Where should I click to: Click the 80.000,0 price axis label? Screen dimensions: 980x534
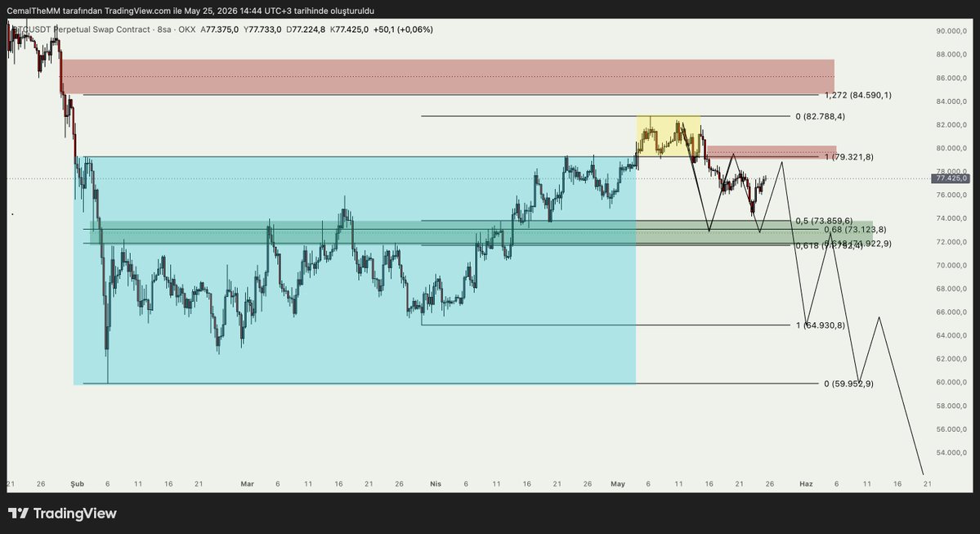[x=951, y=148]
